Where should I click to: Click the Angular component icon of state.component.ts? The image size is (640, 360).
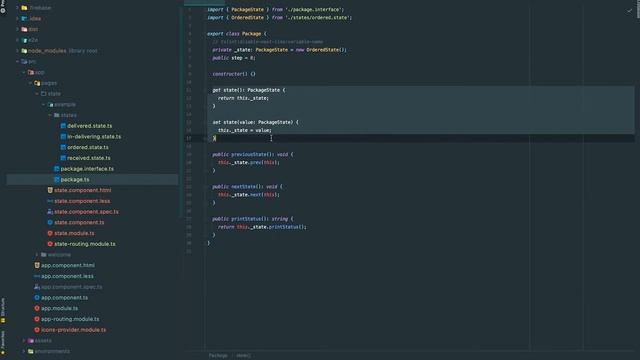tap(50, 222)
